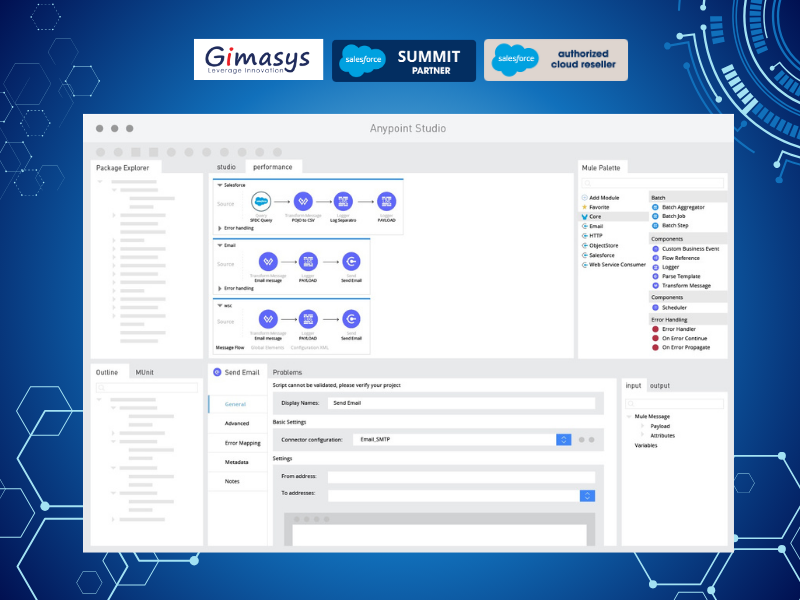Collapse the Salesforce flow
The width and height of the screenshot is (800, 600).
tap(218, 185)
